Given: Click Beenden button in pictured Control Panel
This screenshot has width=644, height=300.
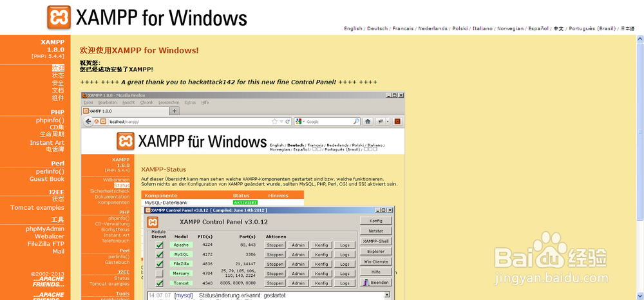Looking at the screenshot, I should click(376, 283).
